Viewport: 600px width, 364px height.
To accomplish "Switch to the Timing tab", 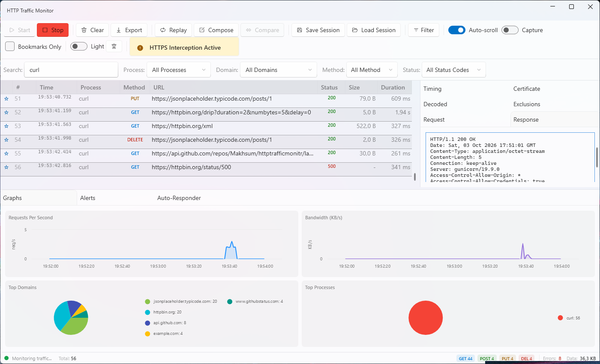I will pyautogui.click(x=465, y=89).
